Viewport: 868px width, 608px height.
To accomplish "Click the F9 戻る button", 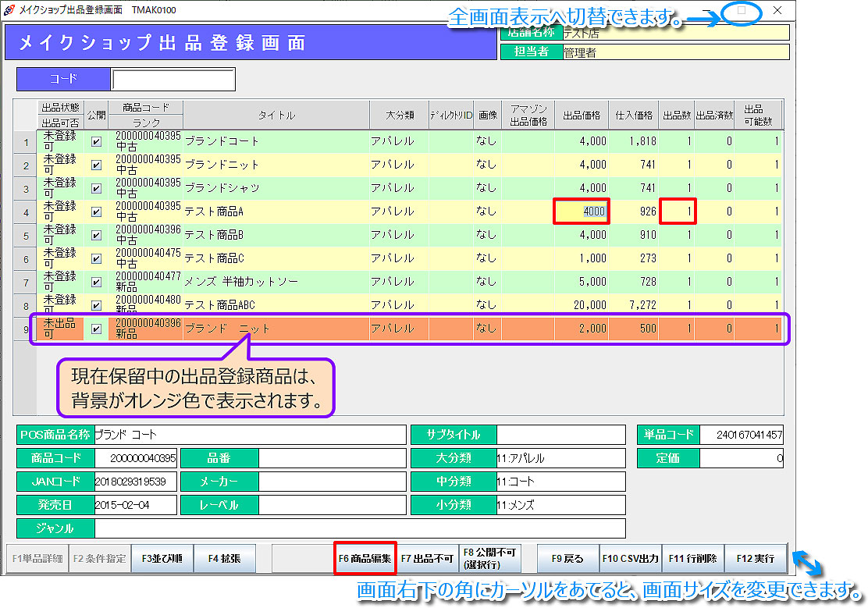I will point(567,559).
